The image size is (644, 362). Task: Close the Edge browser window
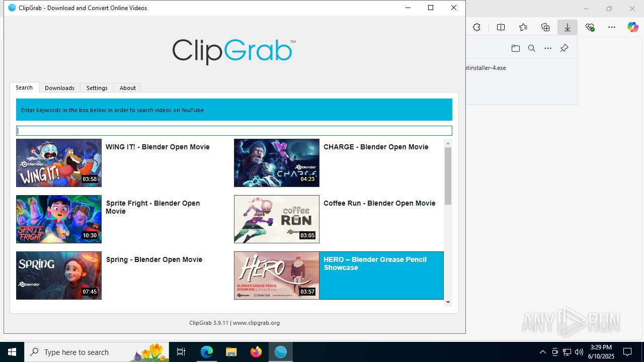coord(632,9)
